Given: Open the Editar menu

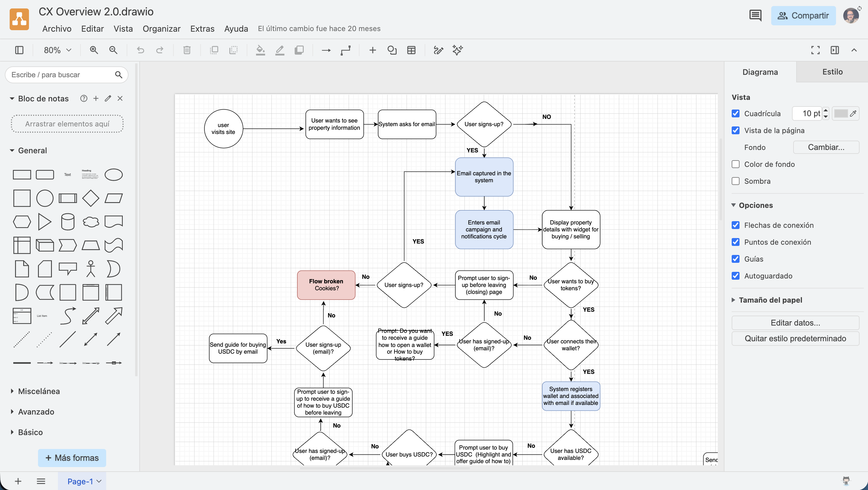Looking at the screenshot, I should pos(92,29).
